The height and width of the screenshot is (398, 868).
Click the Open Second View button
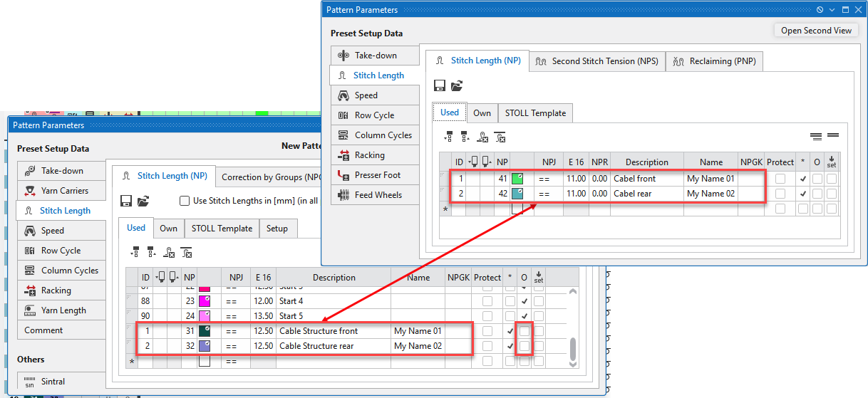click(x=815, y=31)
